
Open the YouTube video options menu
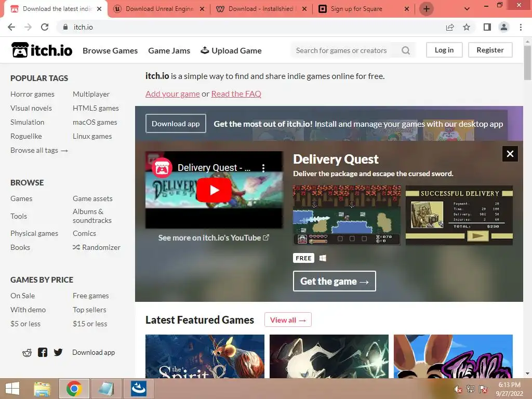click(263, 168)
